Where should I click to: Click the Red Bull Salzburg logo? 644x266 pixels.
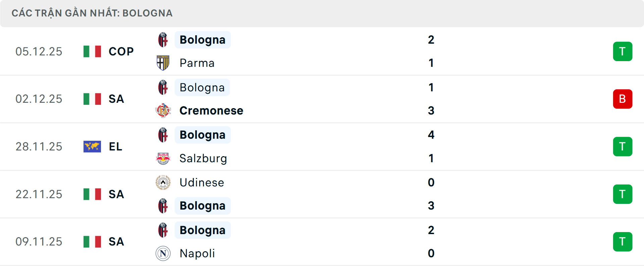point(163,158)
